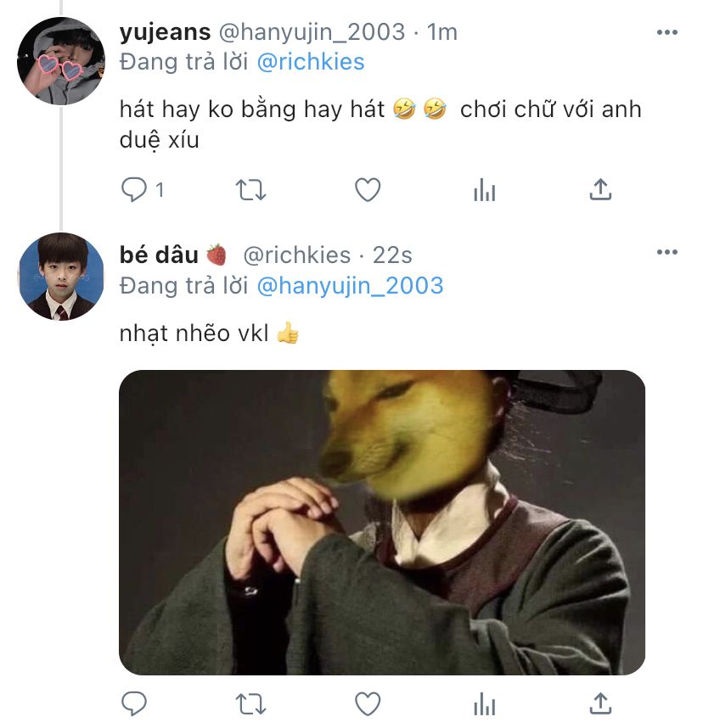Share the yujeans tweet
Image resolution: width=703 pixels, height=728 pixels.
click(600, 190)
